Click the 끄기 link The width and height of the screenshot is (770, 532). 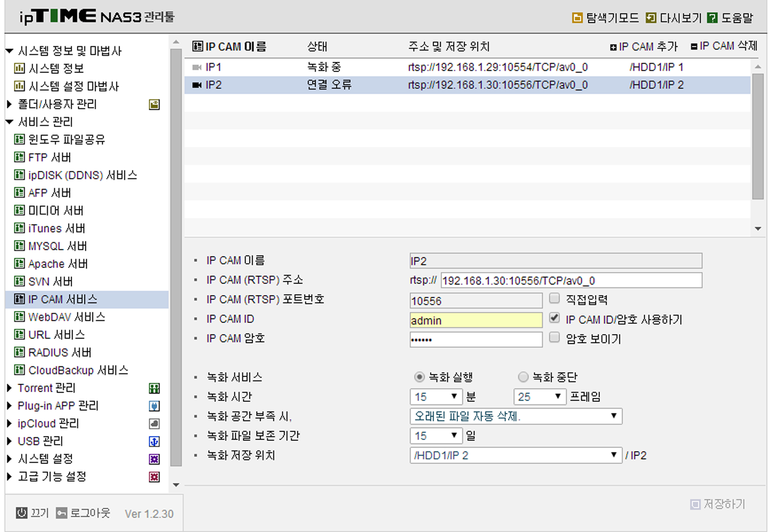click(40, 513)
